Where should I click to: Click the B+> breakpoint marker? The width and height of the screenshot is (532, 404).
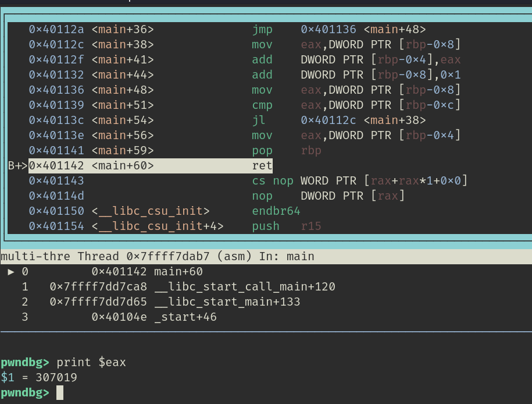tap(17, 165)
